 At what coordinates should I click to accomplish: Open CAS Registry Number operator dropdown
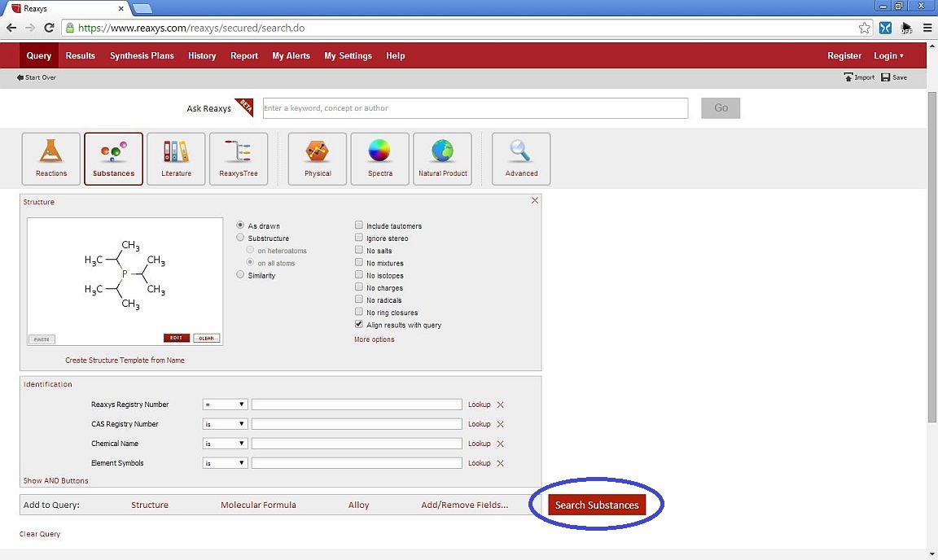pyautogui.click(x=225, y=424)
